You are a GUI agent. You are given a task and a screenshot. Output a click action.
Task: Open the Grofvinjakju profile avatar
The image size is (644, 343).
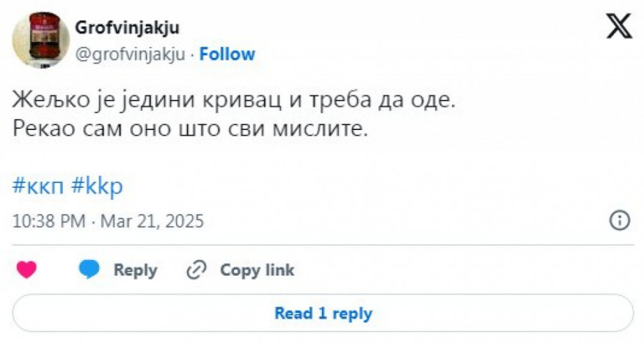pyautogui.click(x=41, y=39)
